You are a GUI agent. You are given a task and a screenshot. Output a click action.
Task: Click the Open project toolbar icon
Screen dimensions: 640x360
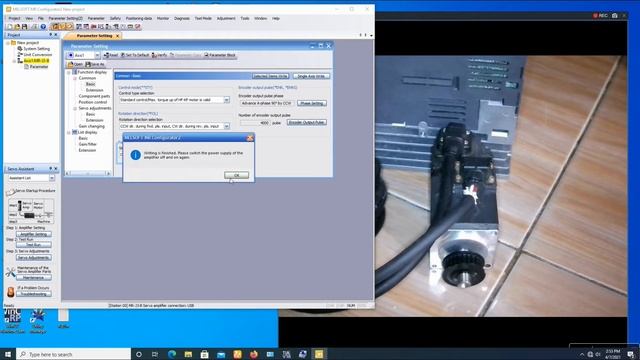pyautogui.click(x=17, y=27)
